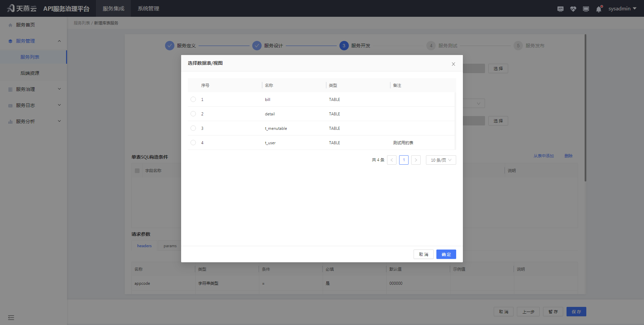Expand the 服务日志 sidebar section

coord(59,105)
